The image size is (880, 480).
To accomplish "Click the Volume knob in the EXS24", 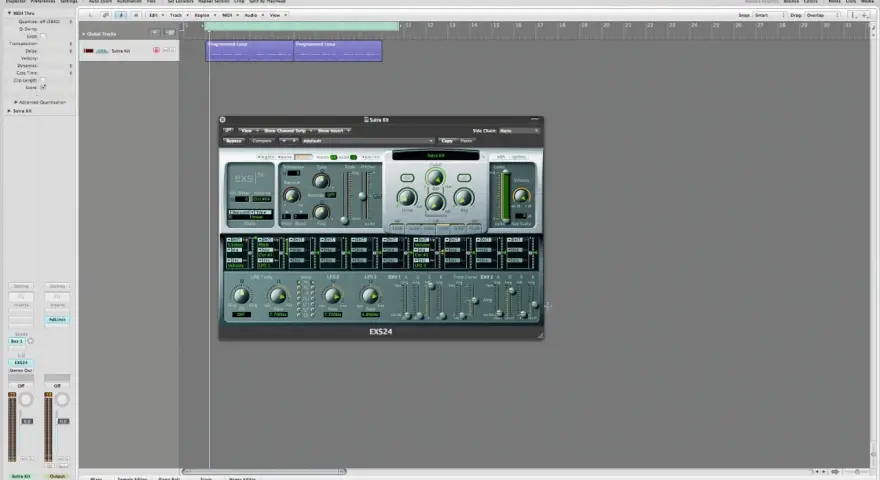I will [x=521, y=196].
